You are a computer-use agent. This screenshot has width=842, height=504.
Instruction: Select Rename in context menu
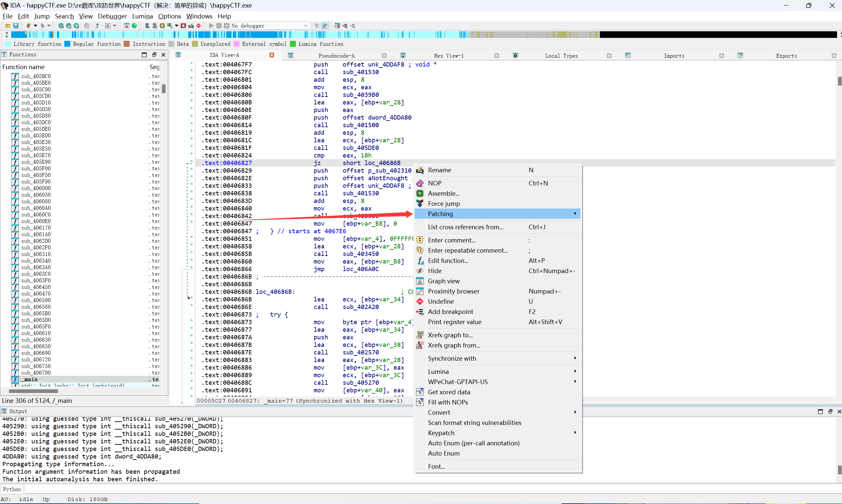[439, 170]
